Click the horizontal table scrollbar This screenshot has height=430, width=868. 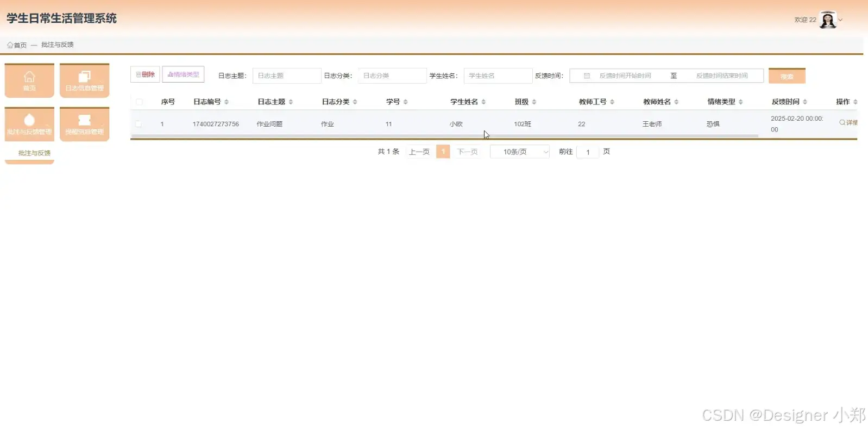click(x=444, y=136)
